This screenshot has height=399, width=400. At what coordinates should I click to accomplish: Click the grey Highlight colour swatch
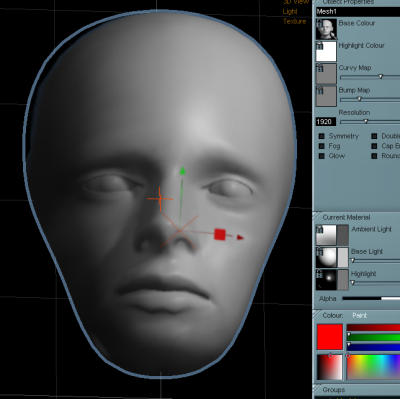343,279
